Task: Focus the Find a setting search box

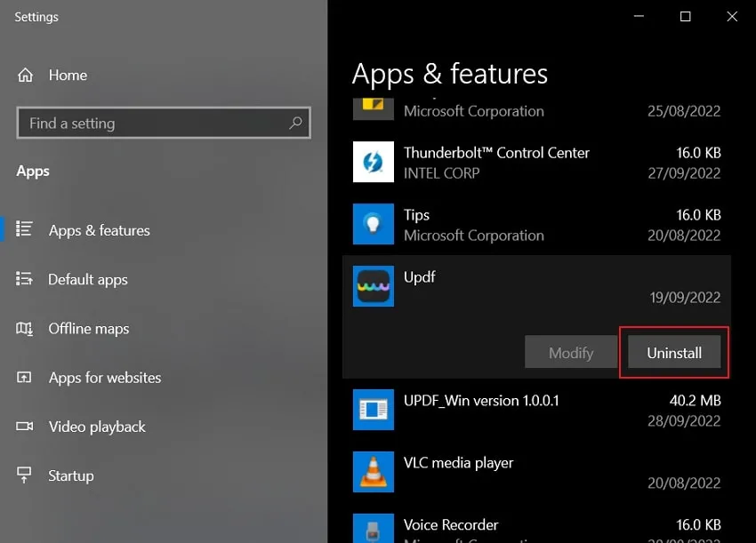Action: (x=164, y=123)
